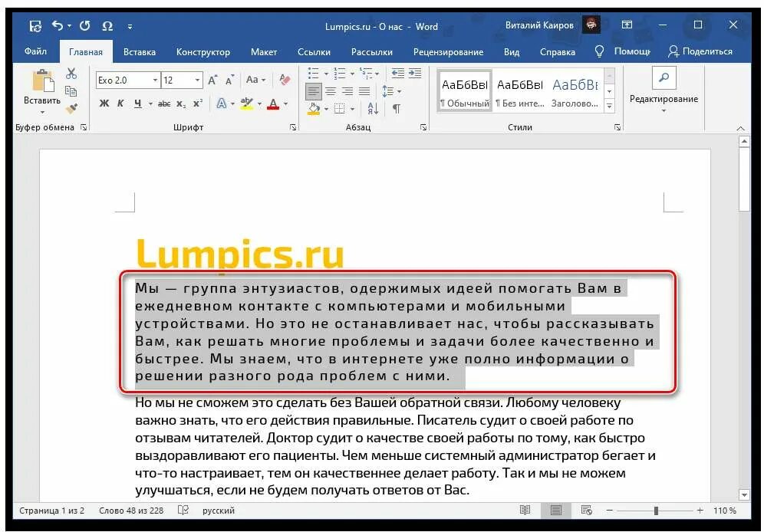The width and height of the screenshot is (764, 532).
Task: Click the Redo/Repeat icon
Action: pos(85,25)
